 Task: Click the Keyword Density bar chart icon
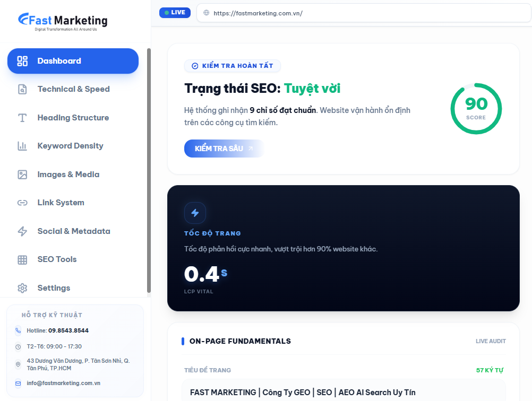pyautogui.click(x=22, y=146)
